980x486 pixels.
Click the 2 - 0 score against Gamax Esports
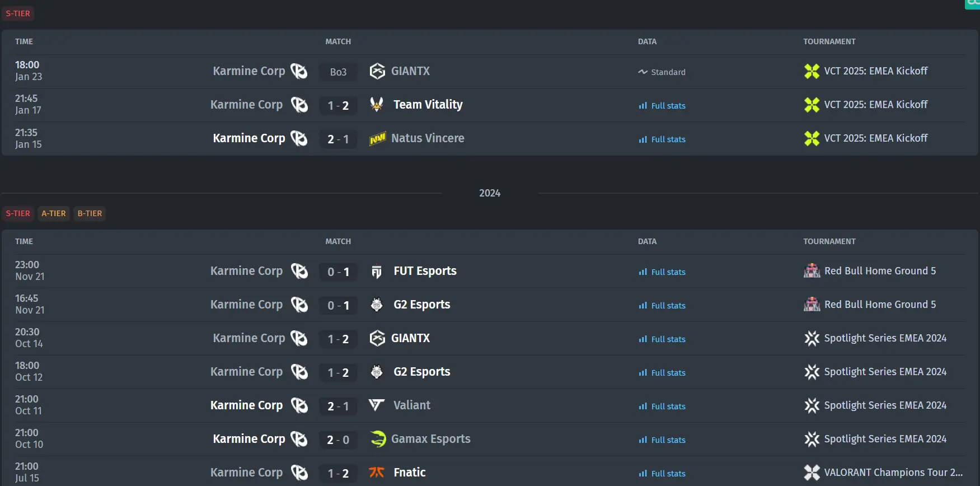coord(338,440)
